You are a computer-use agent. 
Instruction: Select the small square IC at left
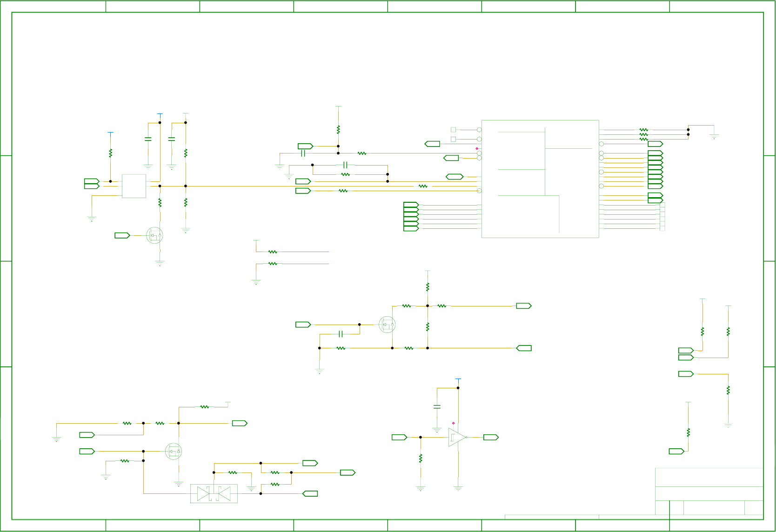[x=134, y=186]
